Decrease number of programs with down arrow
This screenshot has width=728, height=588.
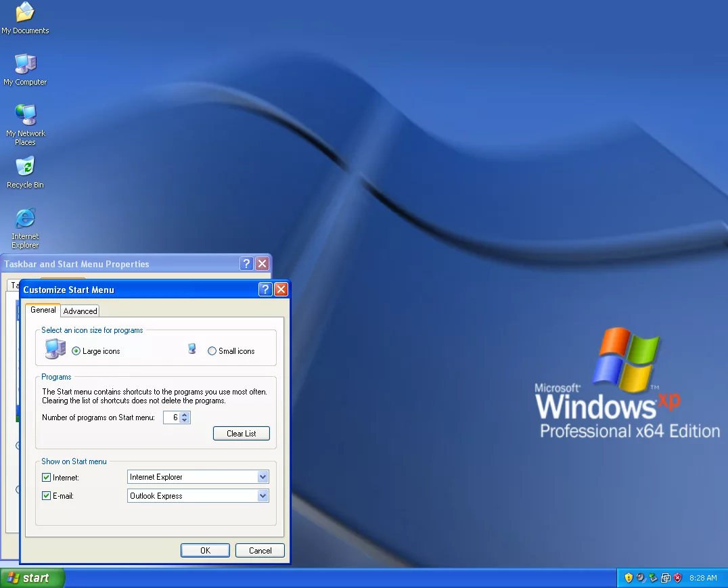(x=185, y=420)
